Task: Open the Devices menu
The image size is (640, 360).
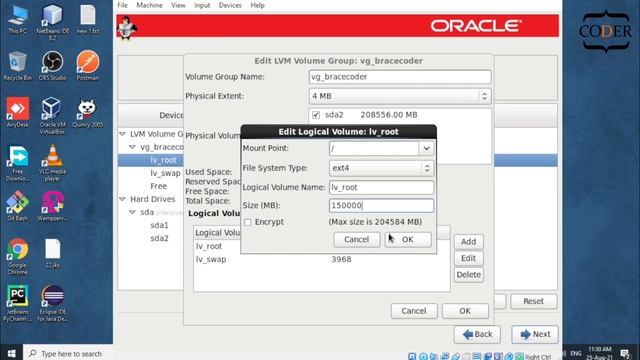Action: pos(230,5)
